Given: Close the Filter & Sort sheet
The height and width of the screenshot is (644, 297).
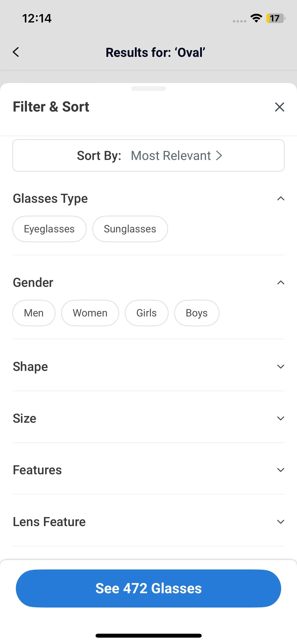Looking at the screenshot, I should pos(279,107).
